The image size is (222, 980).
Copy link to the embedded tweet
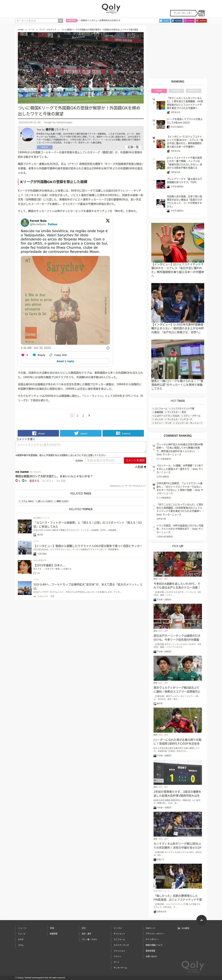pos(58,355)
